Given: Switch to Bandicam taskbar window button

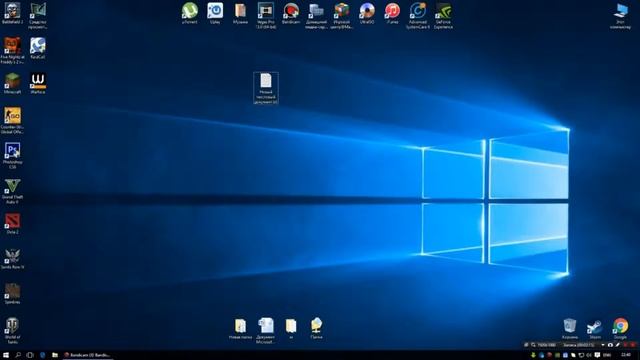Looking at the screenshot, I should pos(87,355).
